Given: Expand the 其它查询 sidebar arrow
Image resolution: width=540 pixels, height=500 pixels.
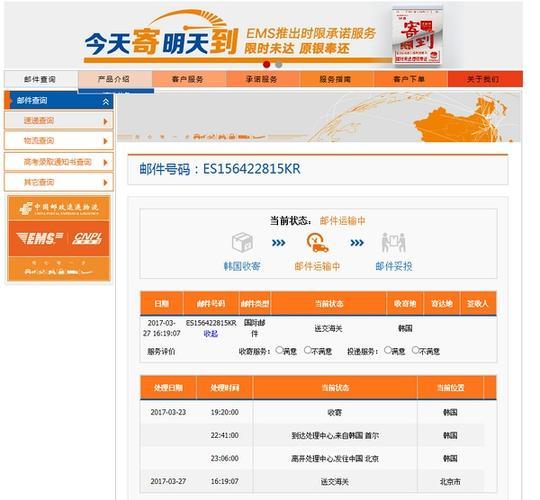Looking at the screenshot, I should click(106, 183).
